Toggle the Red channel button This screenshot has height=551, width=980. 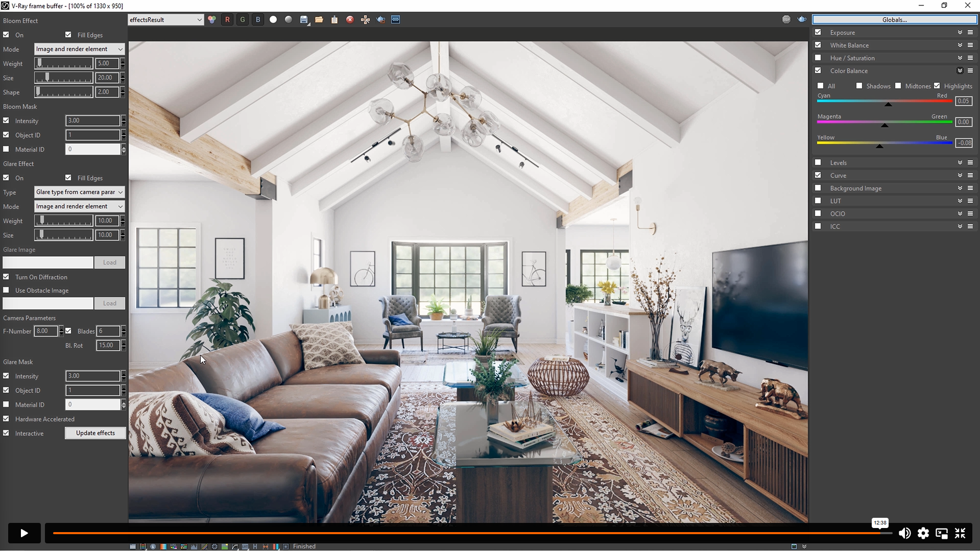(x=227, y=19)
